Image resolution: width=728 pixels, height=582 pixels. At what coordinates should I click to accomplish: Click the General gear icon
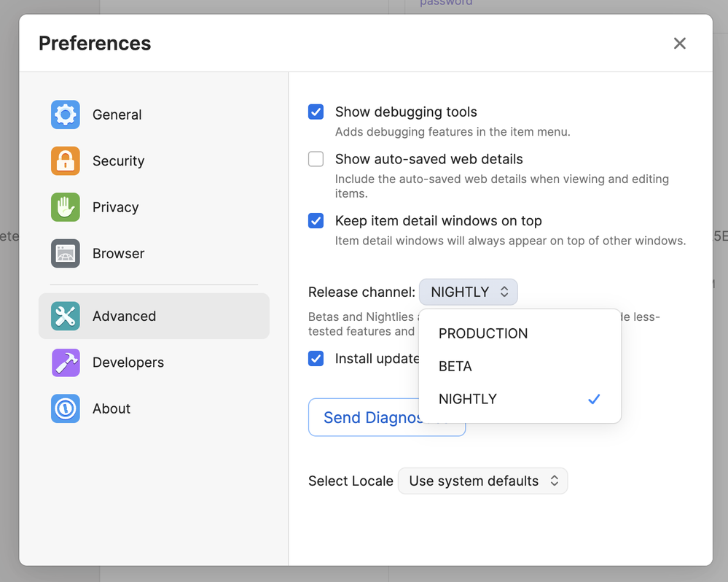click(x=66, y=115)
